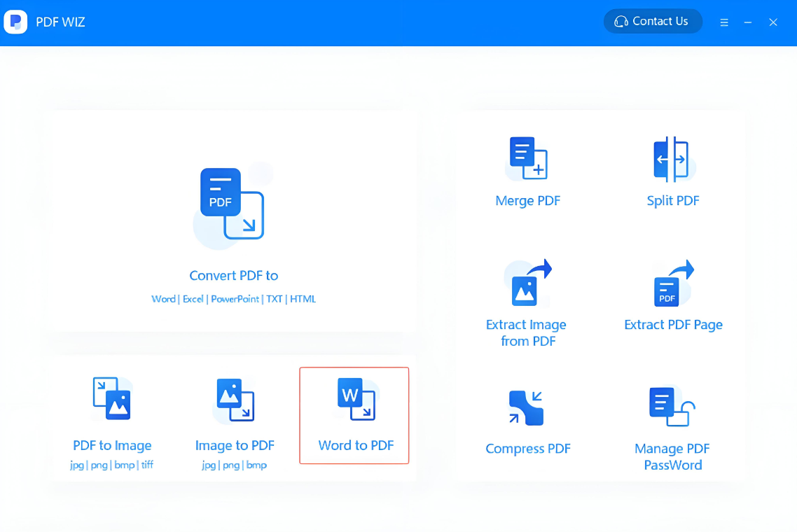Screen dimensions: 797x532
Task: Open the hamburger menu in title bar
Action: coord(724,22)
